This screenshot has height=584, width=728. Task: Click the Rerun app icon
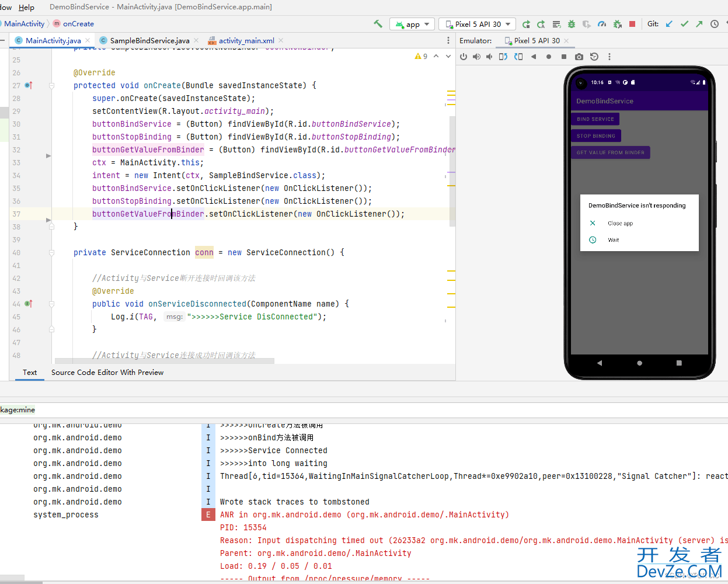pos(526,24)
